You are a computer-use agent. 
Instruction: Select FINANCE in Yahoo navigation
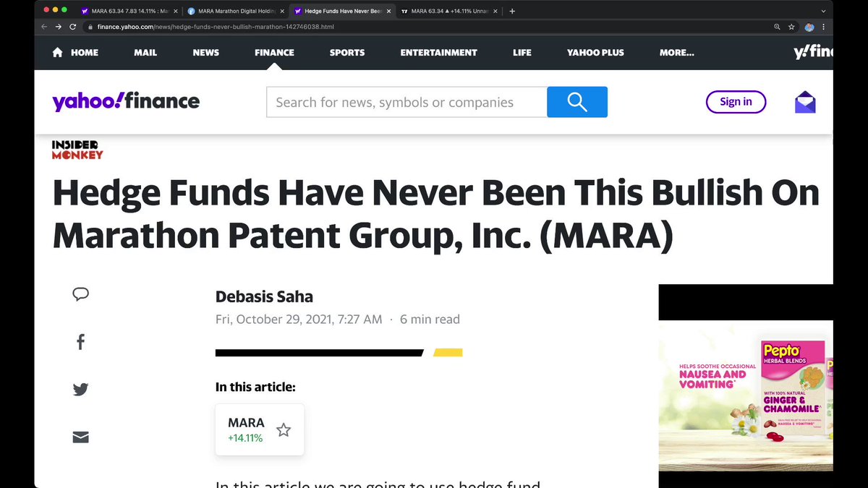click(x=274, y=52)
